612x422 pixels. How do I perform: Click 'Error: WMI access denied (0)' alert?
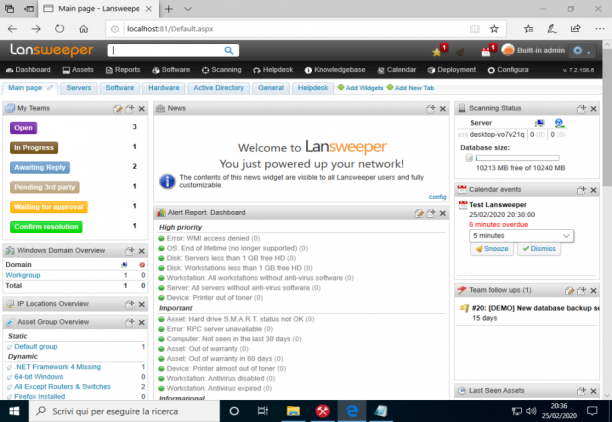[x=213, y=239]
